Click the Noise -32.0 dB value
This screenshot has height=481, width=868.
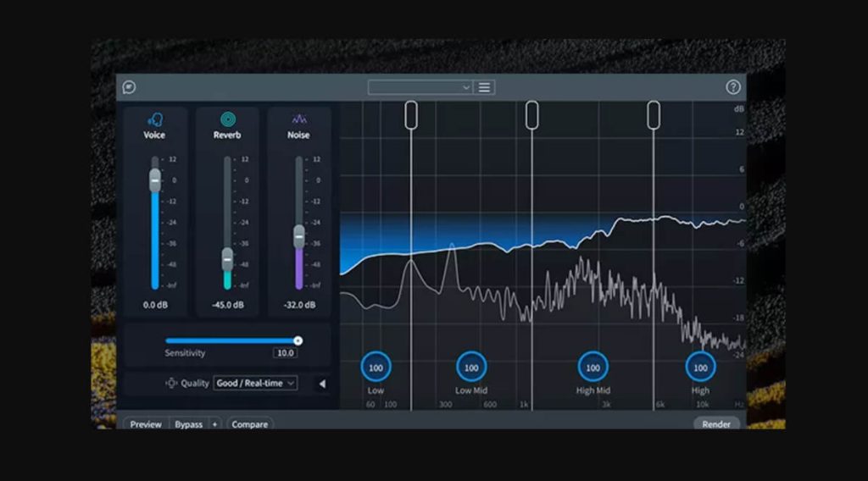coord(299,305)
